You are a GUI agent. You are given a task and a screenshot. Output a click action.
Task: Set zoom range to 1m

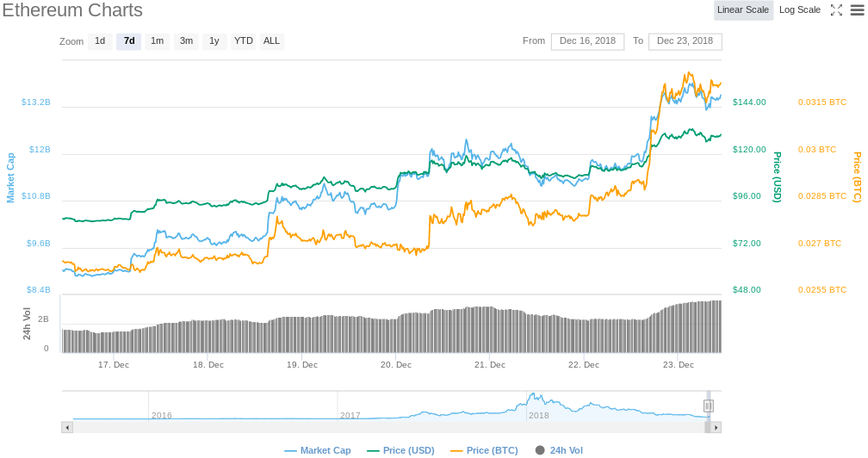158,41
